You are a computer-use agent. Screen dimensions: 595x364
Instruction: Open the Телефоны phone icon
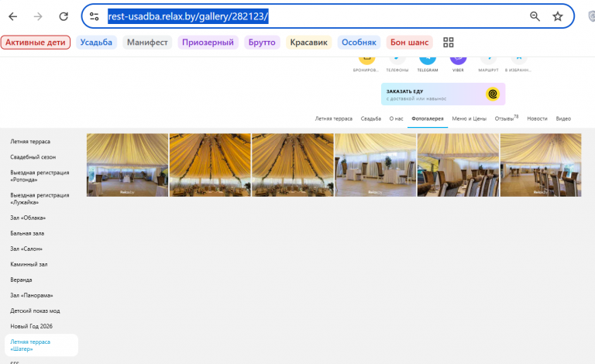(397, 61)
